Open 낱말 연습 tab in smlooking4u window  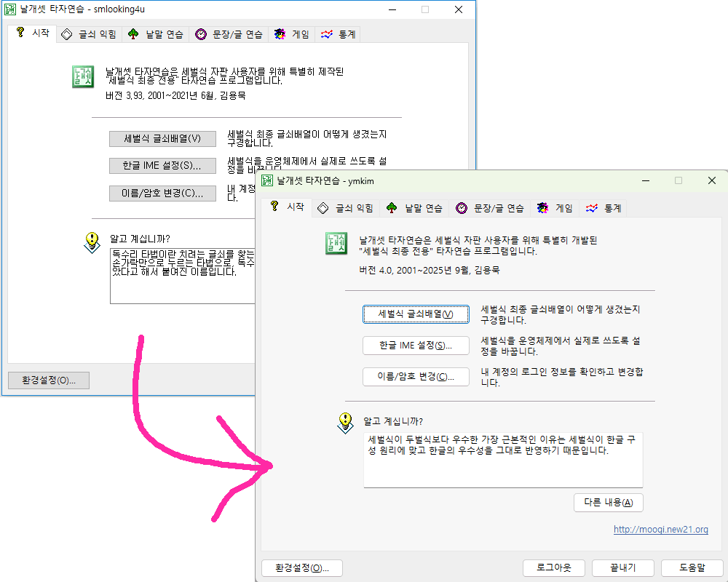pyautogui.click(x=155, y=34)
